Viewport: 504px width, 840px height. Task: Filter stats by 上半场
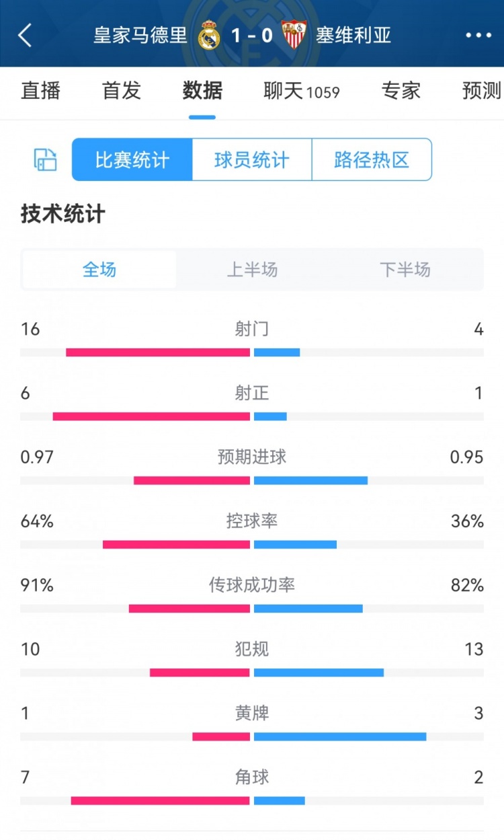pos(252,270)
